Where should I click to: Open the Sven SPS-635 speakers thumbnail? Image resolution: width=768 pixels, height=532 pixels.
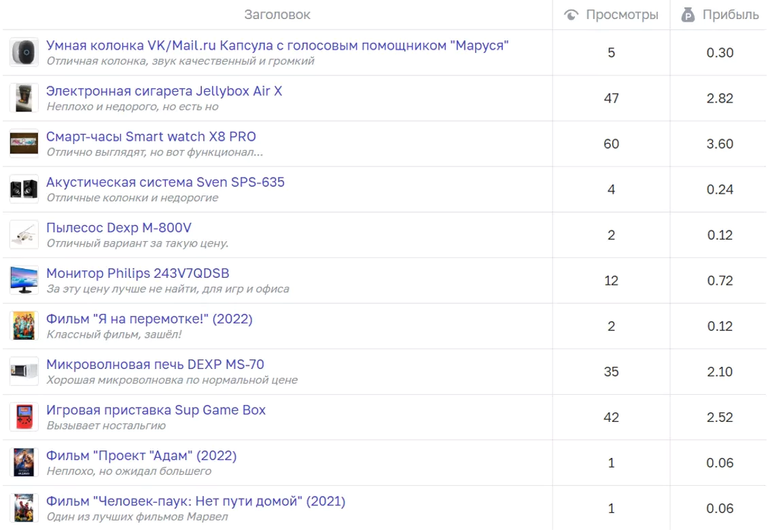pos(24,189)
